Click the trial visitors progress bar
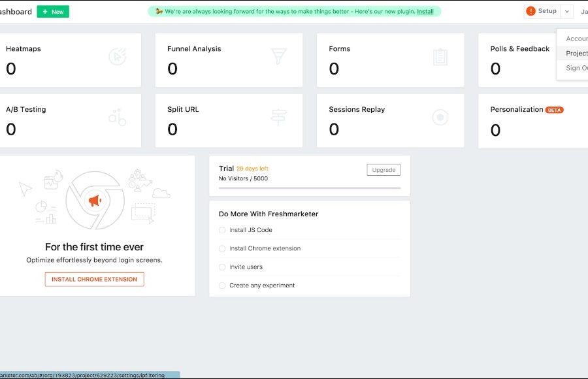Viewport: 588px width, 379px height. click(310, 188)
